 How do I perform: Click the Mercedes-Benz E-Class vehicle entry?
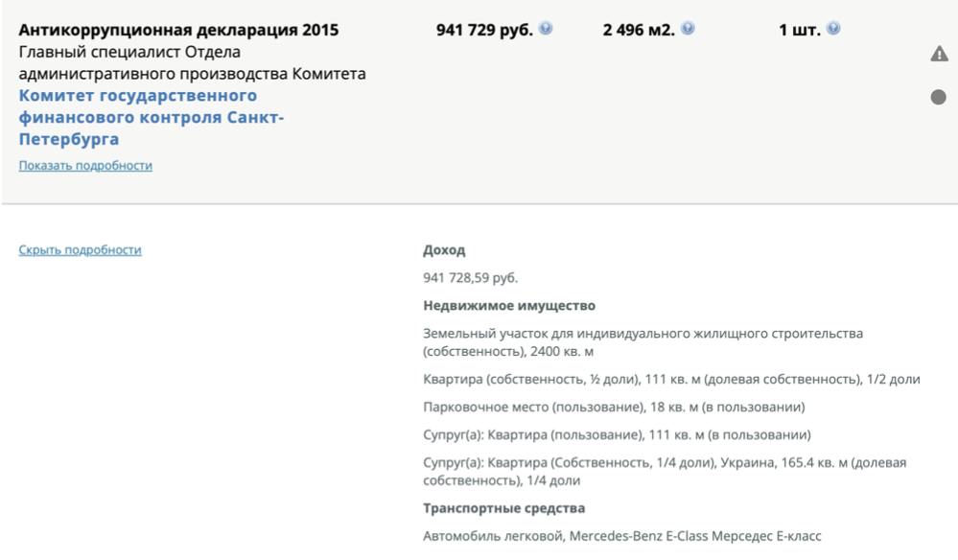click(x=622, y=536)
